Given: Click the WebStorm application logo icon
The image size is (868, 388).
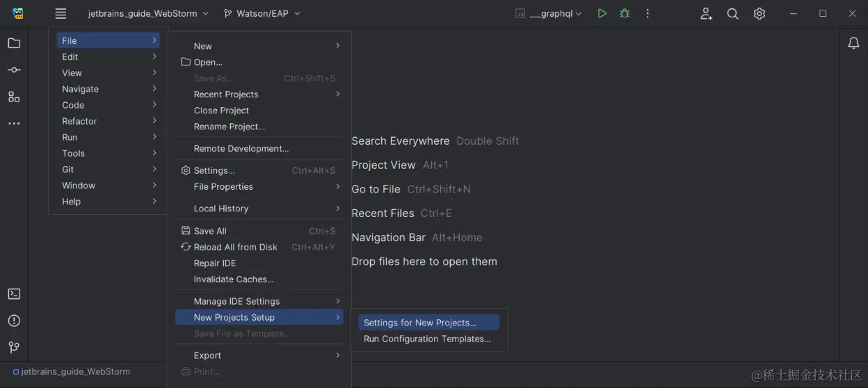Looking at the screenshot, I should (x=18, y=13).
